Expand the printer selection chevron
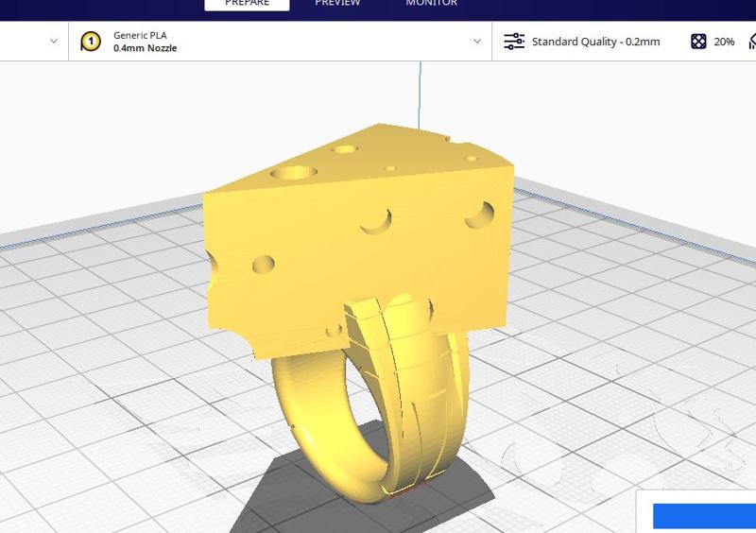The width and height of the screenshot is (756, 533). point(54,42)
